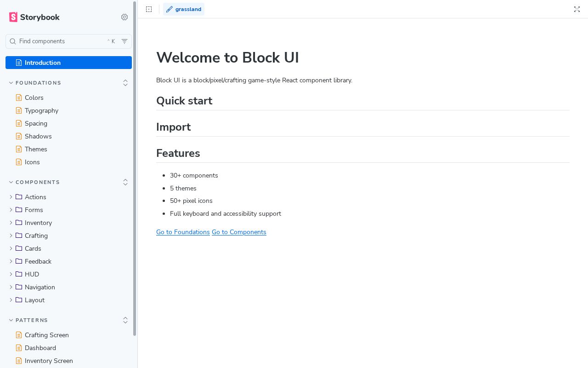The height and width of the screenshot is (368, 588).
Task: Expand the Actions folder
Action: coord(68,197)
